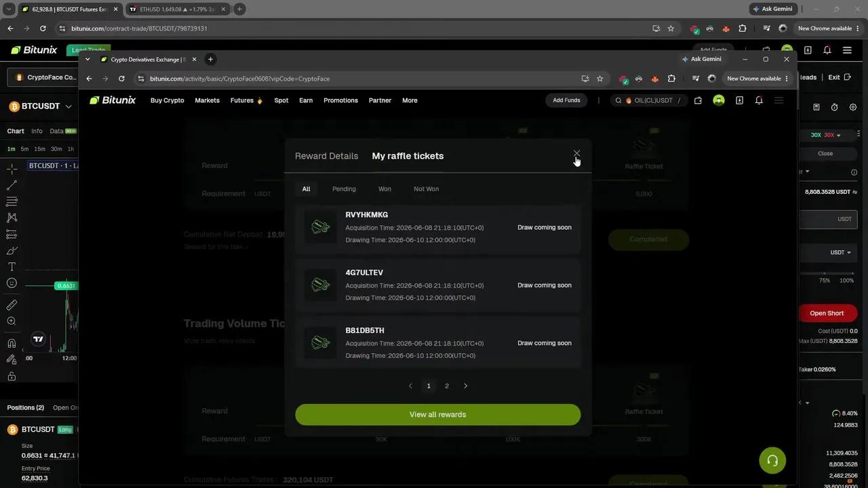
Task: Toggle lock all drawing tools
Action: click(x=12, y=376)
